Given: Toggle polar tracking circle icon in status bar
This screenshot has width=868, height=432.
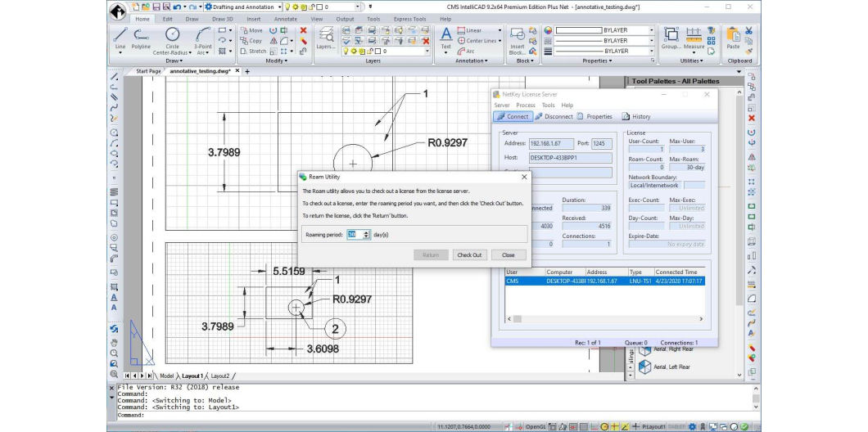Looking at the screenshot, I should pyautogui.click(x=604, y=426).
